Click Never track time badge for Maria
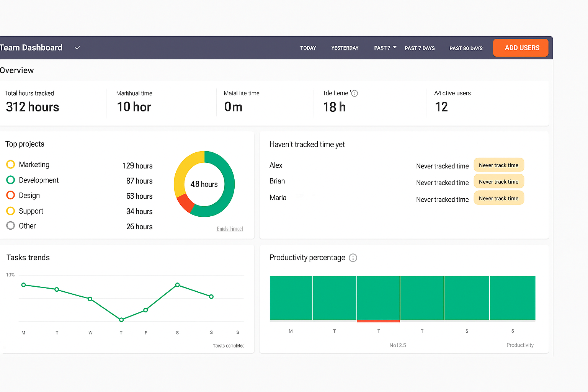 click(498, 198)
